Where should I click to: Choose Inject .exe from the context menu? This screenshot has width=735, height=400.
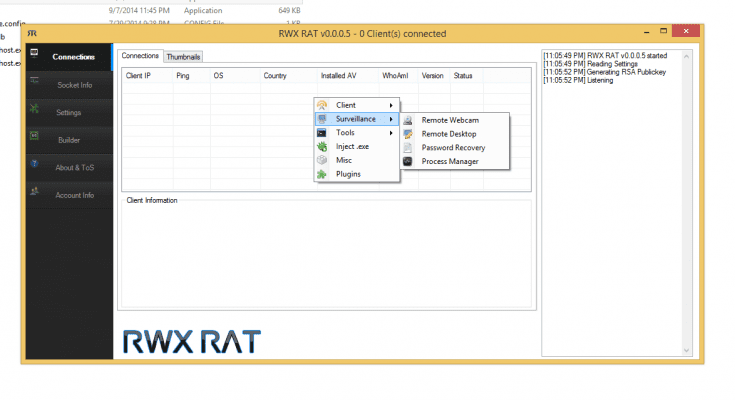[352, 147]
